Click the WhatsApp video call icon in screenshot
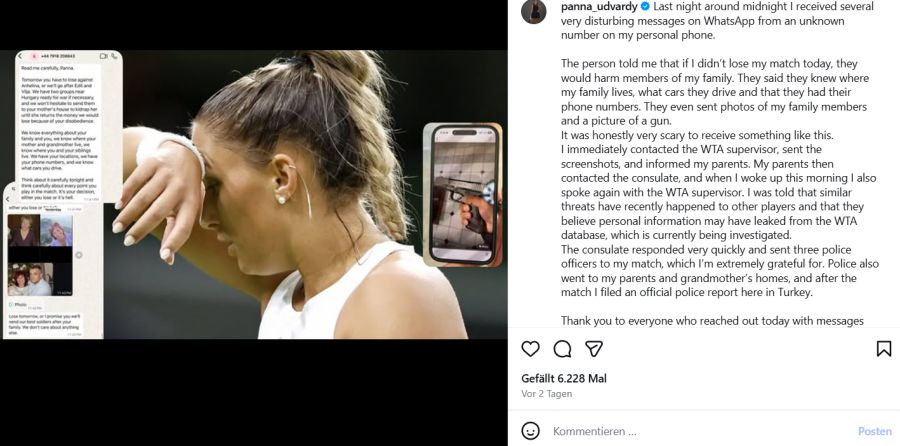This screenshot has height=446, width=900. coord(104,56)
